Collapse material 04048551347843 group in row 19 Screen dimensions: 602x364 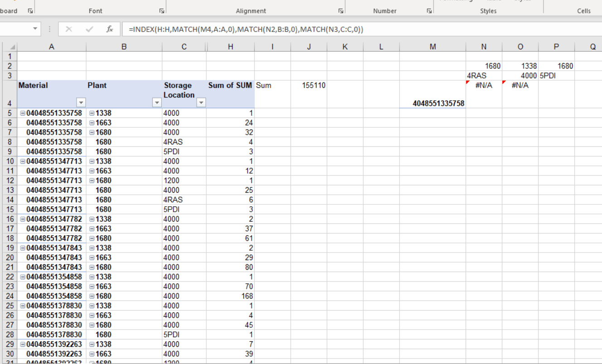23,248
